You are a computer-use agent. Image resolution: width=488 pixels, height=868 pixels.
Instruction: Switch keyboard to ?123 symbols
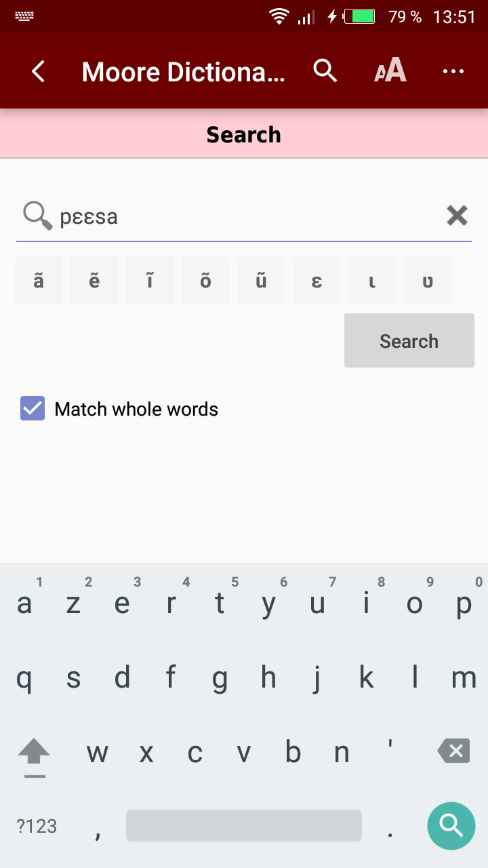tap(37, 826)
